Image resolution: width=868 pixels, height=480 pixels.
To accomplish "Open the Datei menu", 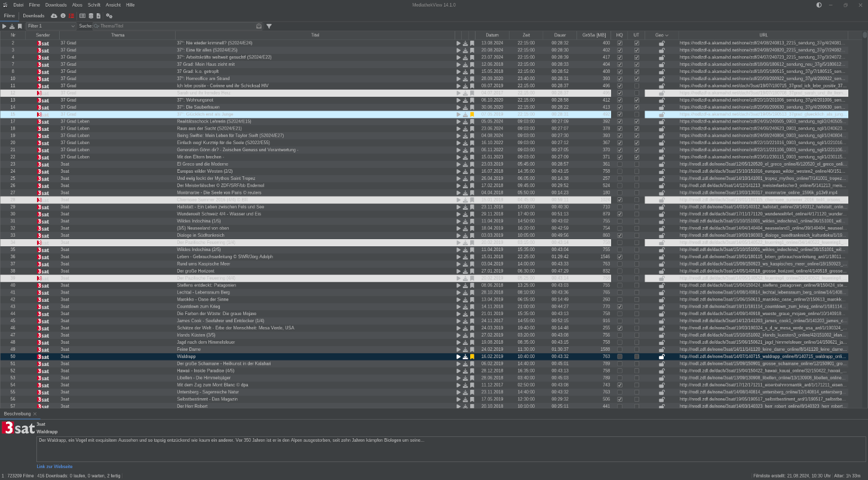I will tap(19, 5).
